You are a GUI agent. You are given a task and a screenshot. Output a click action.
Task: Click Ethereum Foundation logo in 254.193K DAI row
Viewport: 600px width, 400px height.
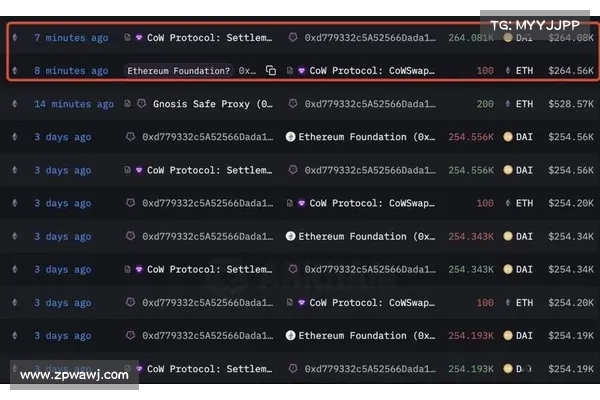point(290,336)
